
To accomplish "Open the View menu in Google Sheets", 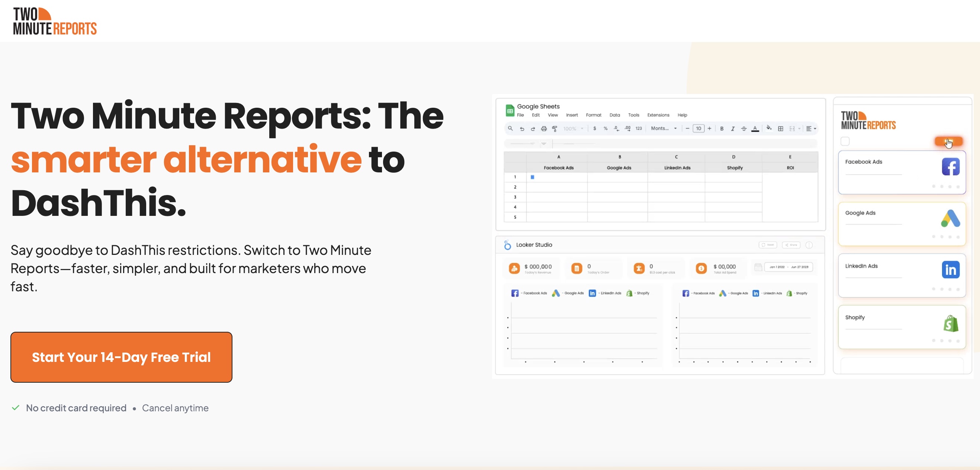I will (x=553, y=115).
